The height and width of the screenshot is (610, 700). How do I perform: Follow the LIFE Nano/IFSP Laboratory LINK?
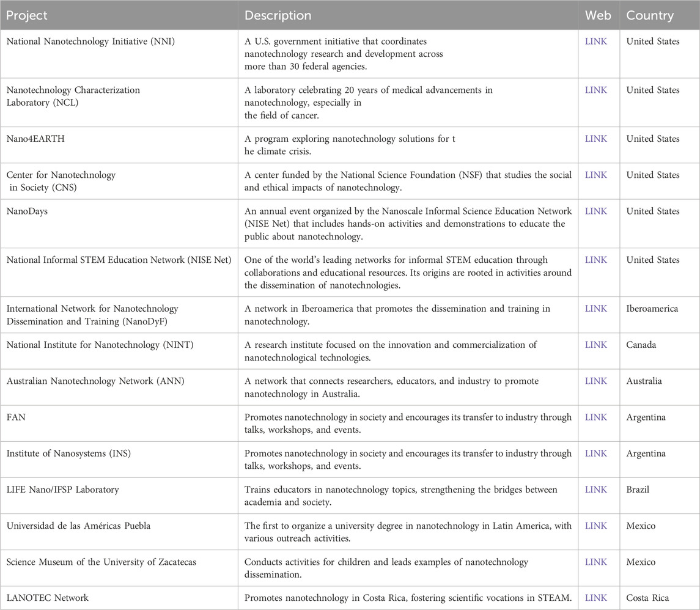point(596,490)
